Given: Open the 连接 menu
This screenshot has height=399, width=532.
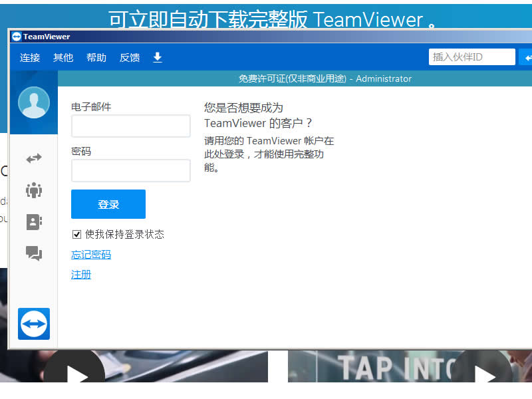Looking at the screenshot, I should click(x=29, y=58).
